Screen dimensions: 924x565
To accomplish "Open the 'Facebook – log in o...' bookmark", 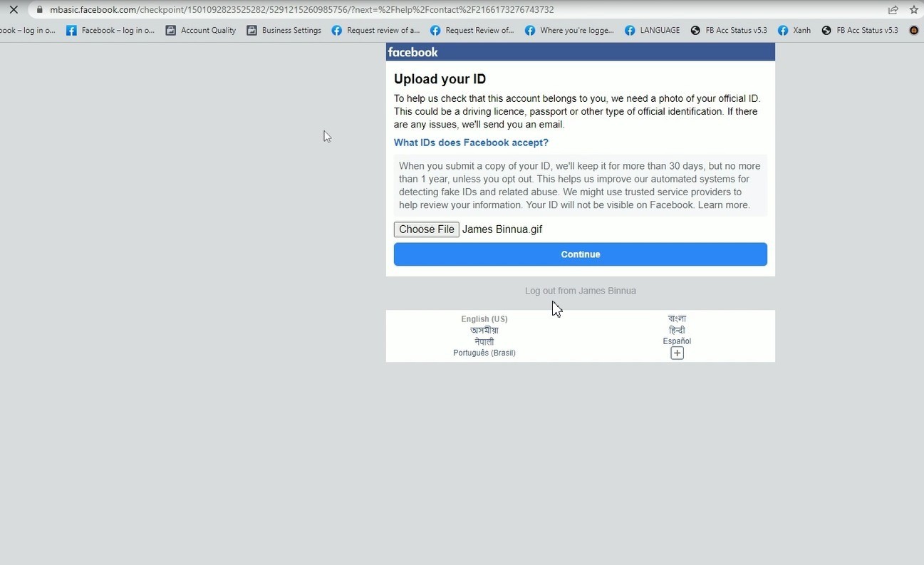I will [110, 31].
